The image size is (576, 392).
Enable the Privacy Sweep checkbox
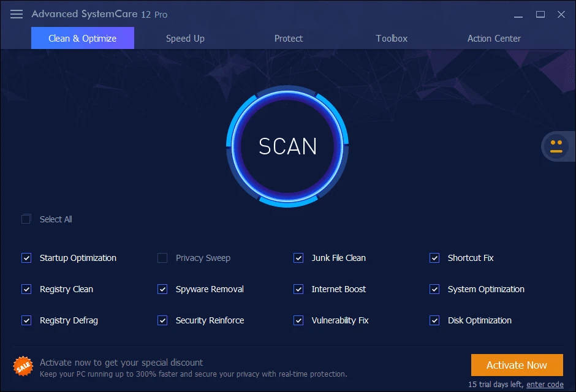click(x=162, y=258)
